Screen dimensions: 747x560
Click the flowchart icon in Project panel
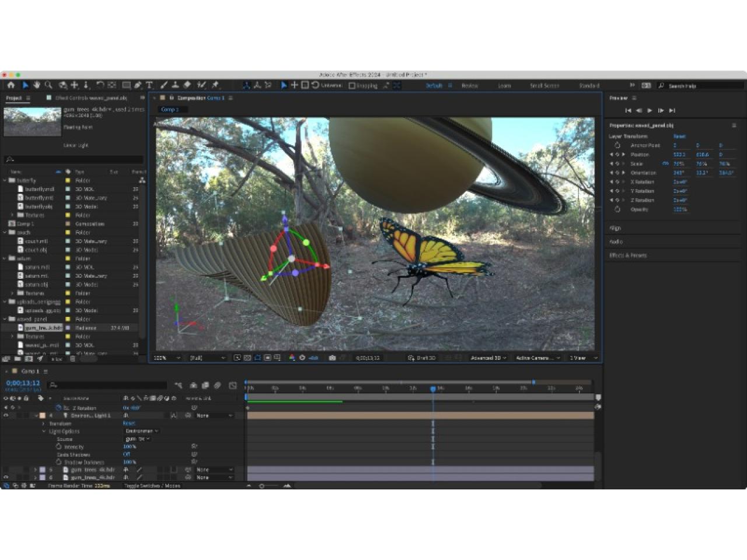tap(142, 180)
